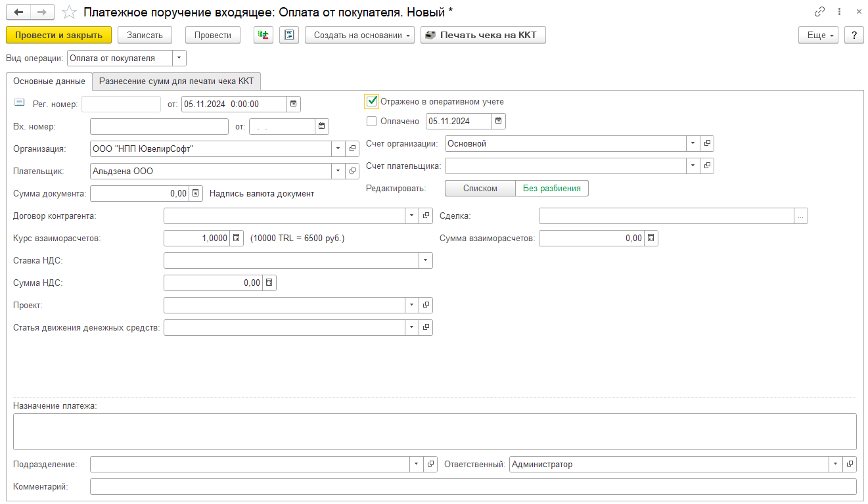868x504 pixels.
Task: Check the Оплачено checkbox
Action: tap(372, 121)
